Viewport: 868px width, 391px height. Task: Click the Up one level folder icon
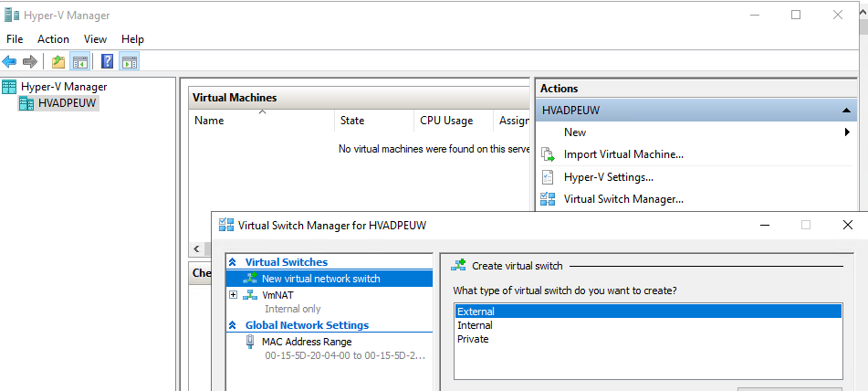58,61
